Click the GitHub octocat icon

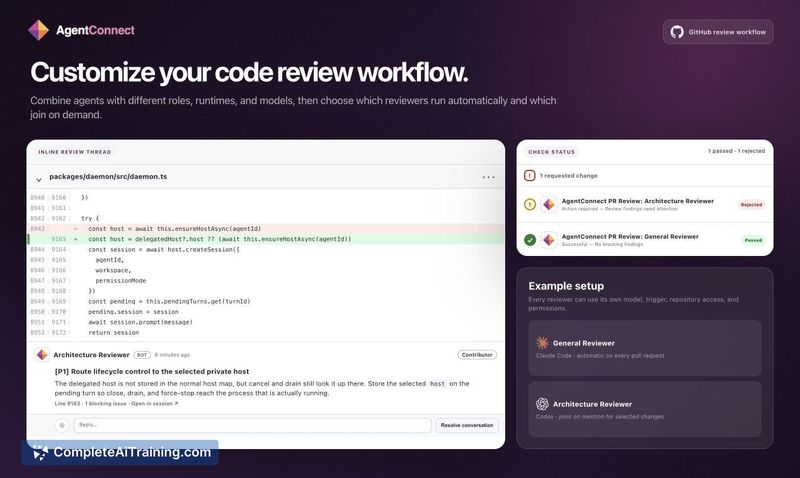point(677,32)
